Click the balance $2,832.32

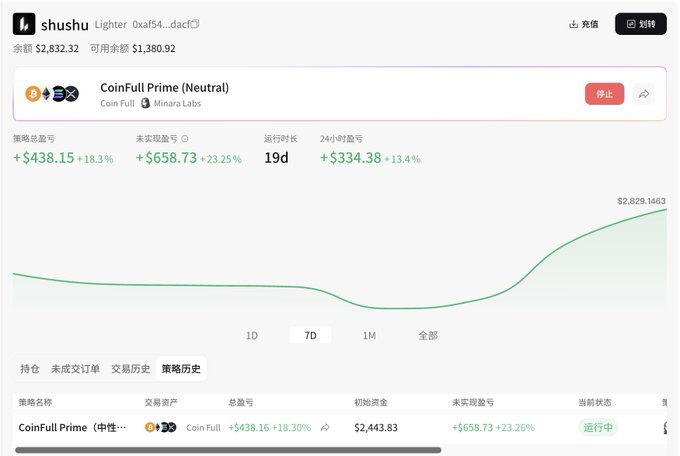57,49
